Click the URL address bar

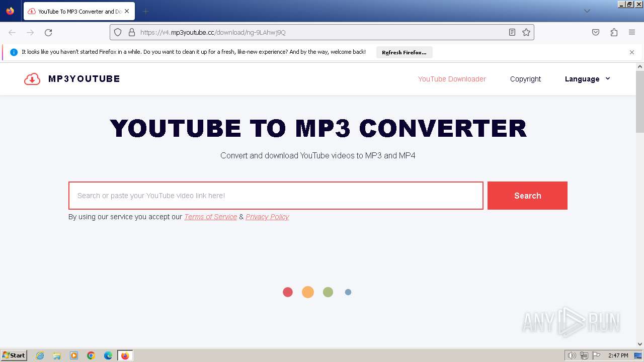(322, 32)
